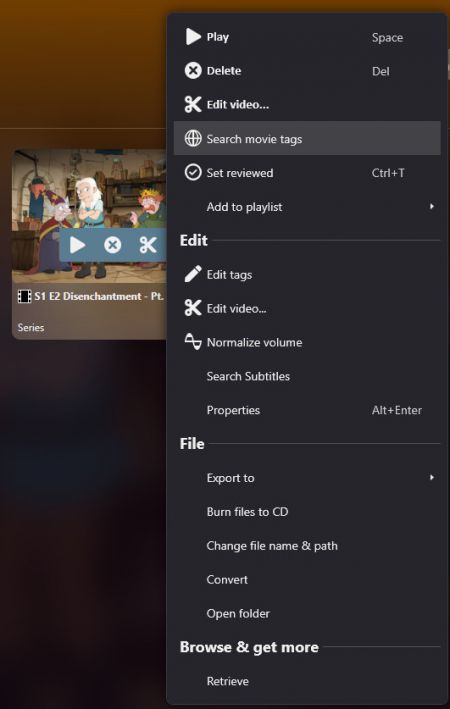Screen dimensions: 450x709
Task: Click the scissors icon beside top Edit video
Action: pyautogui.click(x=193, y=104)
